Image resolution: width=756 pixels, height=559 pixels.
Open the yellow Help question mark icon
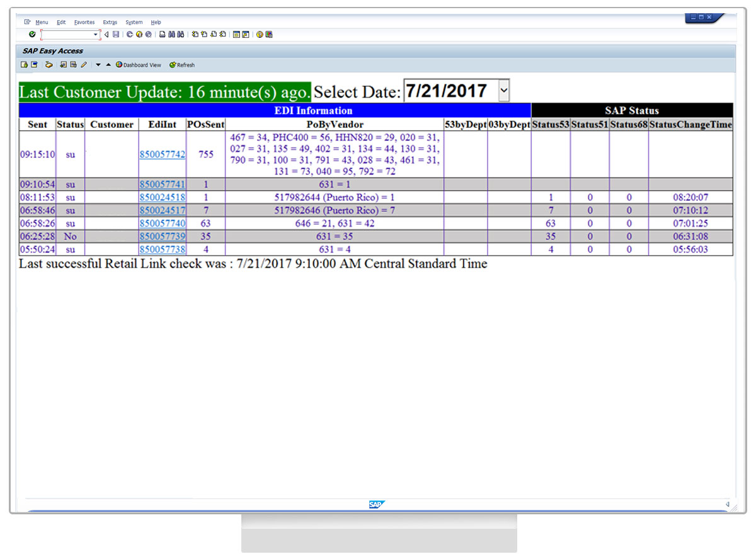coord(260,35)
